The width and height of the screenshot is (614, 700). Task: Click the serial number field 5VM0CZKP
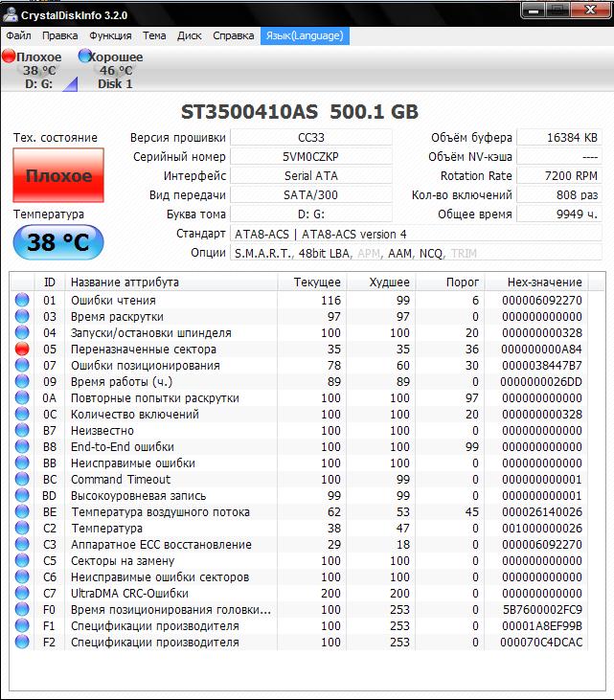(311, 157)
